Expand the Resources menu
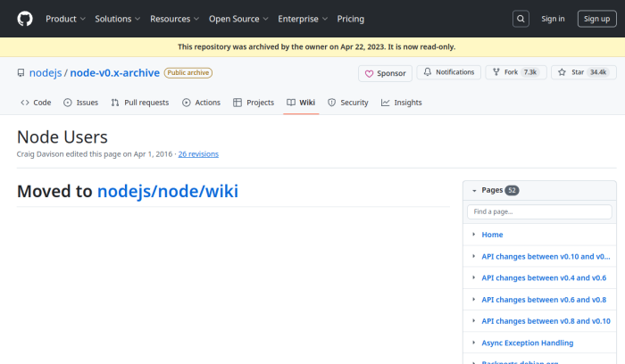The width and height of the screenshot is (625, 364). [x=175, y=19]
